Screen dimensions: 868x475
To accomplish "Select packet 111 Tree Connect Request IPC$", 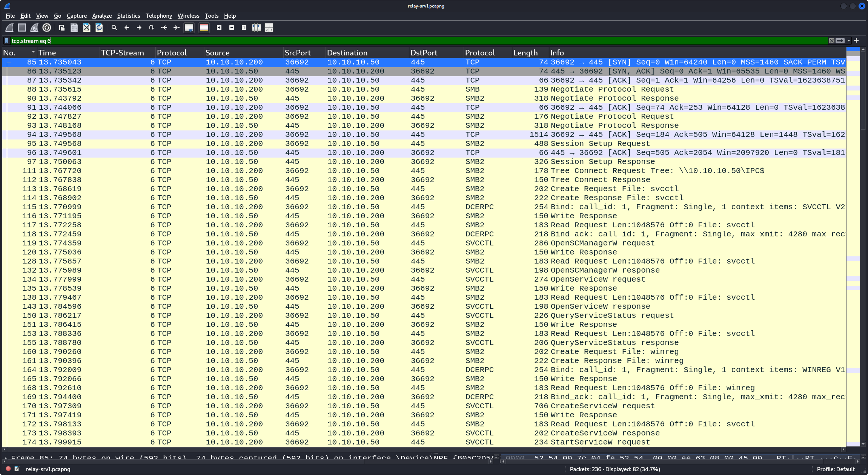I will [x=424, y=171].
